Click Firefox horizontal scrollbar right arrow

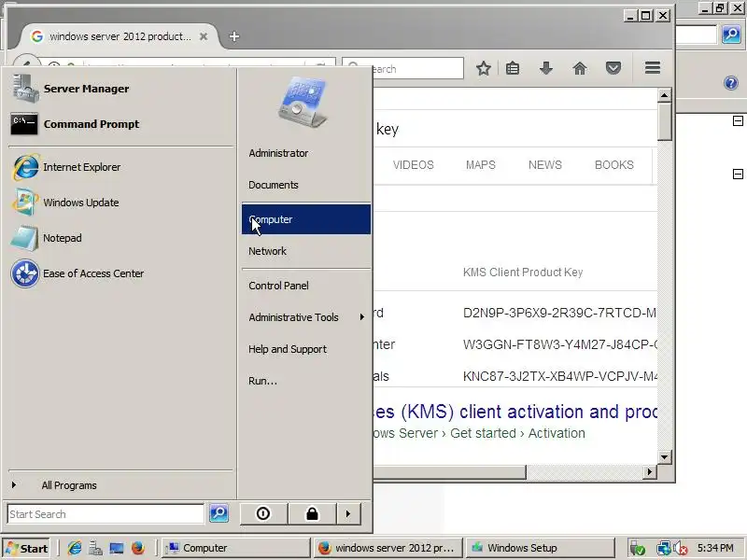(649, 472)
